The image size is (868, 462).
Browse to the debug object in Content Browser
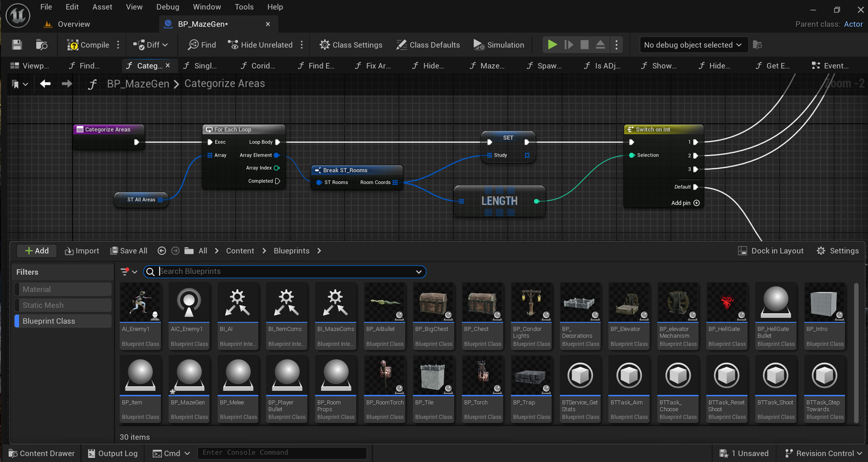pyautogui.click(x=757, y=45)
